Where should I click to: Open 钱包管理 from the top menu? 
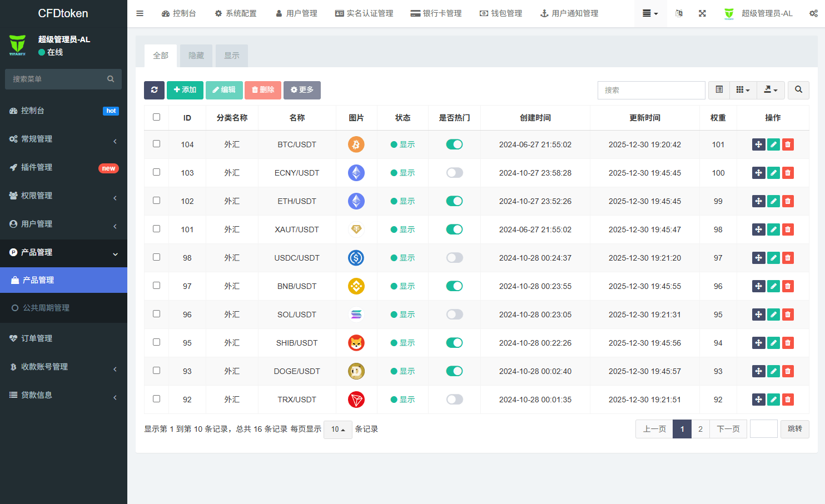501,13
